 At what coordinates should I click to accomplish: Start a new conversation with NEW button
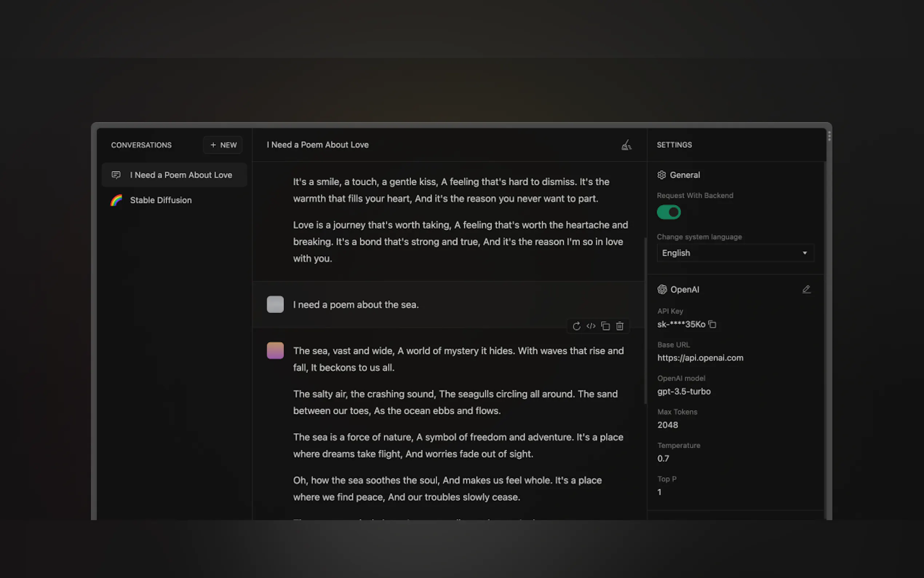point(223,145)
